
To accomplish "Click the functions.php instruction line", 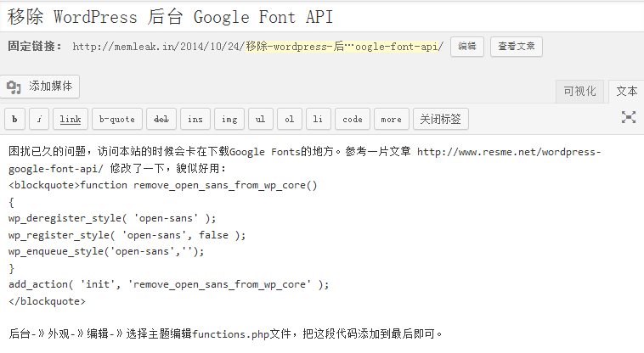I will point(225,333).
